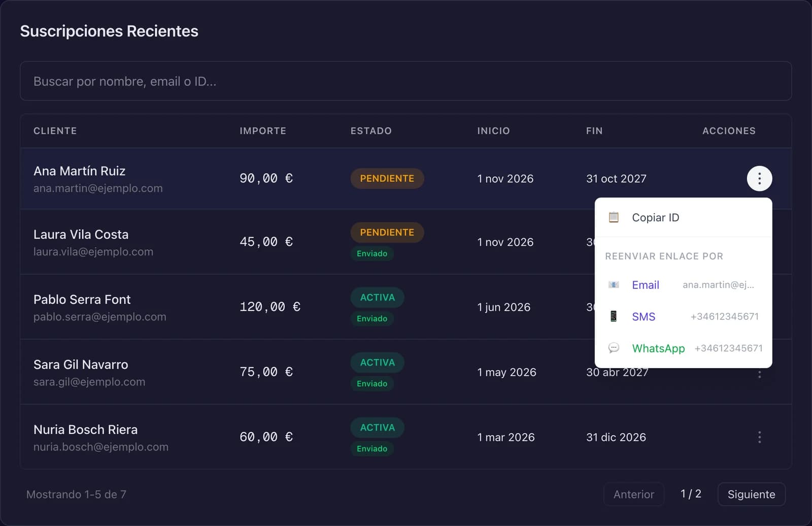Click the speech bubble icon beside WhatsApp
The width and height of the screenshot is (812, 526).
click(x=614, y=348)
